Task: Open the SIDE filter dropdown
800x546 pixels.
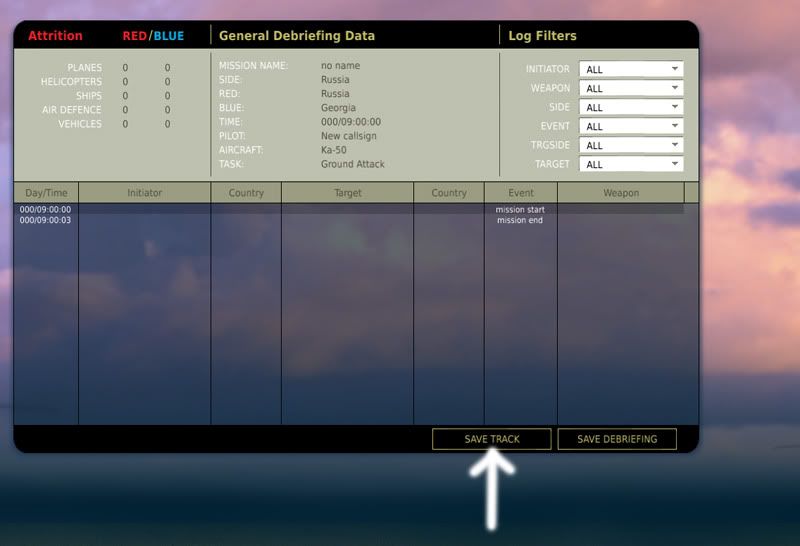Action: tap(631, 107)
